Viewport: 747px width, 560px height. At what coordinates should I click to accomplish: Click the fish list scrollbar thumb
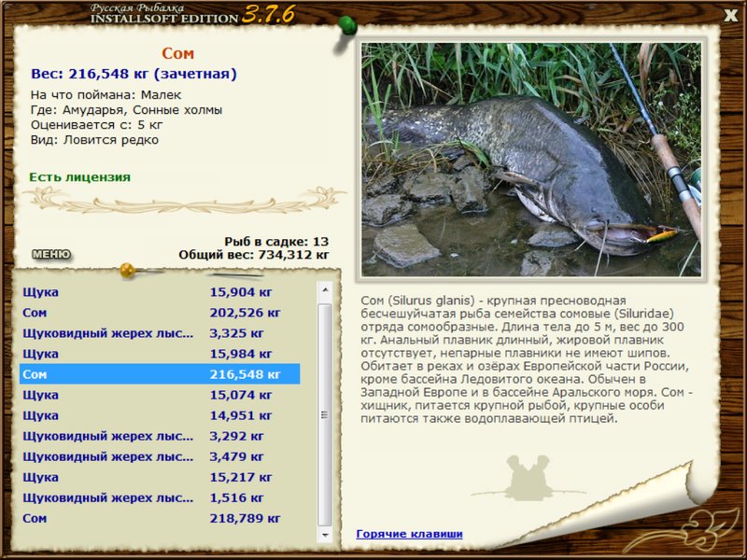(325, 415)
